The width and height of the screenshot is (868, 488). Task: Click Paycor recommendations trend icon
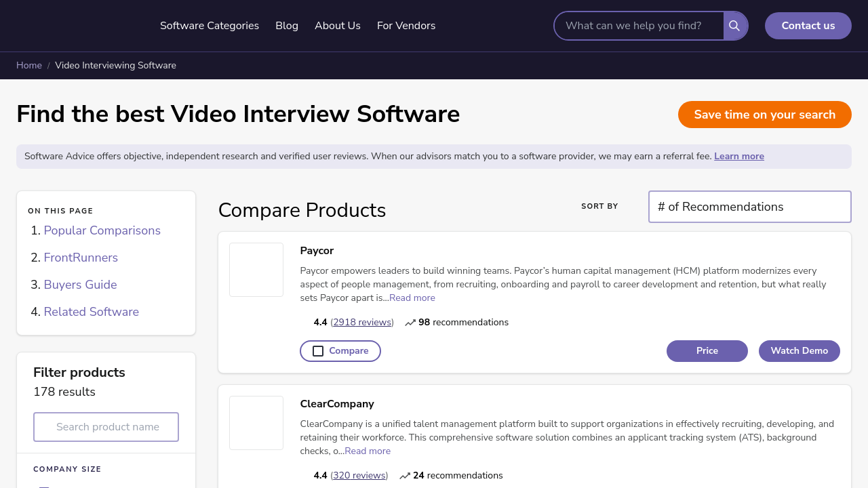tap(410, 323)
